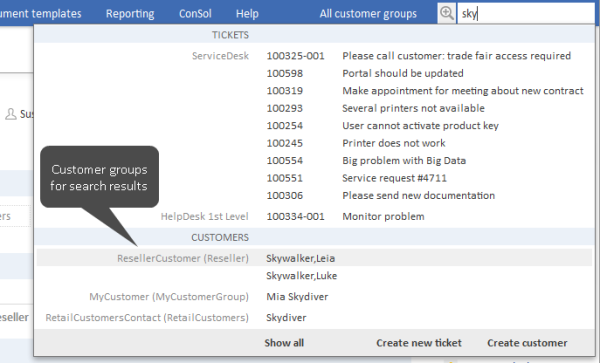Open the All customer groups filter
This screenshot has width=600, height=363.
(368, 14)
